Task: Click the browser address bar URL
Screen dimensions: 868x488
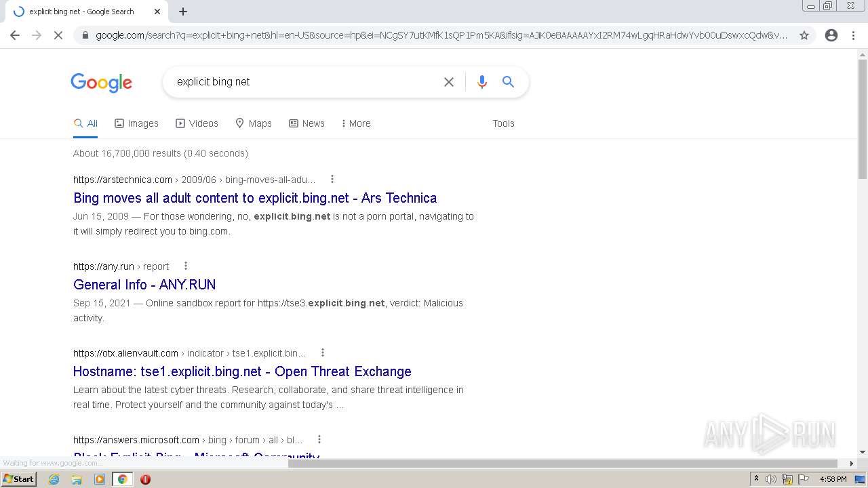Action: (441, 35)
